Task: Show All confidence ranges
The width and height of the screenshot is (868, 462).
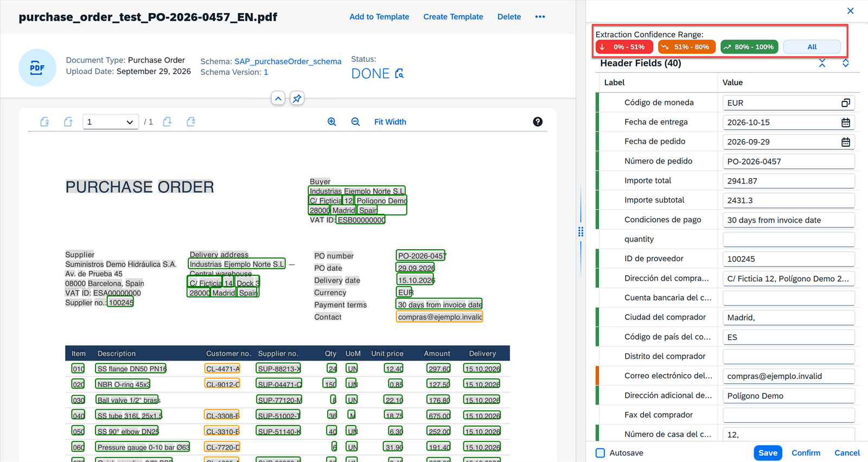Action: click(x=812, y=47)
